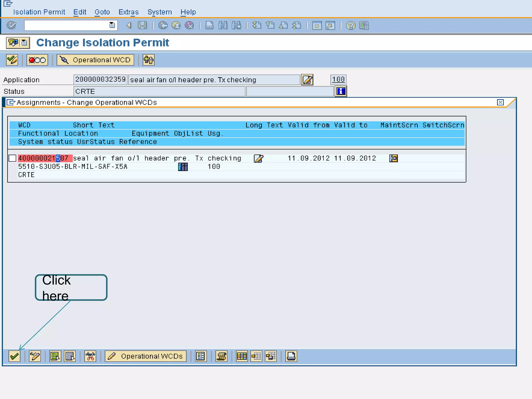Click the Operational WCDs button at bottom
Image resolution: width=532 pixels, height=399 pixels.
[145, 356]
